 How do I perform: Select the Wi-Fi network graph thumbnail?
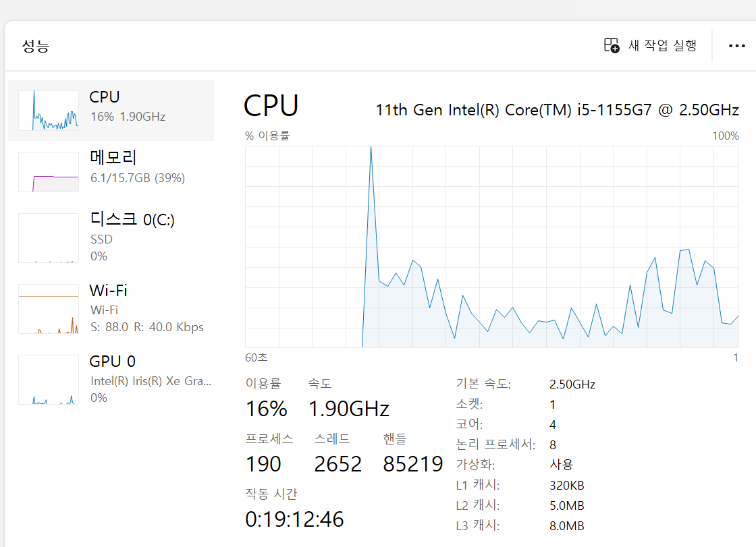(49, 309)
